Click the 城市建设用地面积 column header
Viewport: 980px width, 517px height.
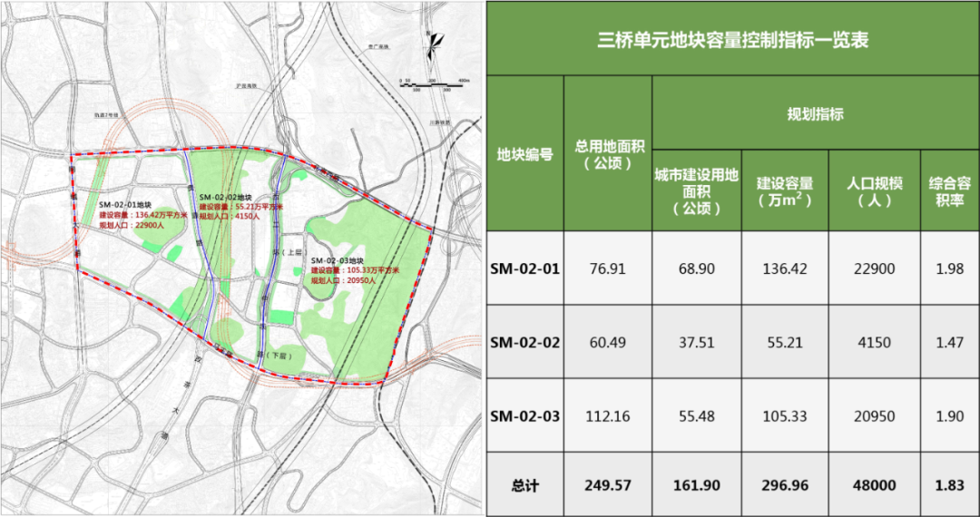[696, 190]
